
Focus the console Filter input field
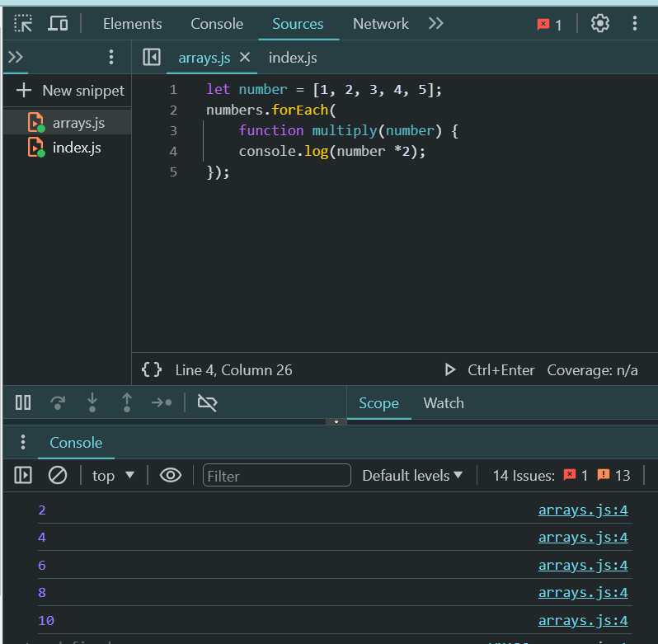point(276,475)
